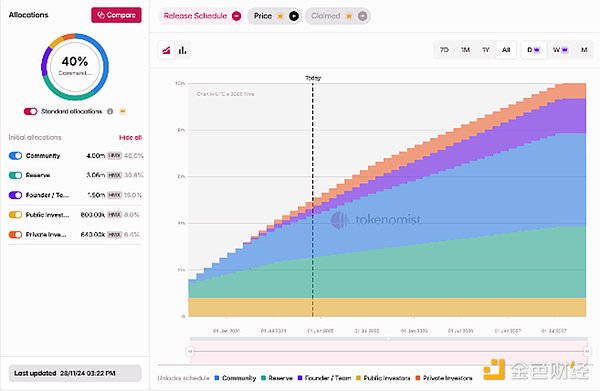Image resolution: width=600 pixels, height=391 pixels.
Task: Disable the Founder / Team allocation
Action: point(15,195)
